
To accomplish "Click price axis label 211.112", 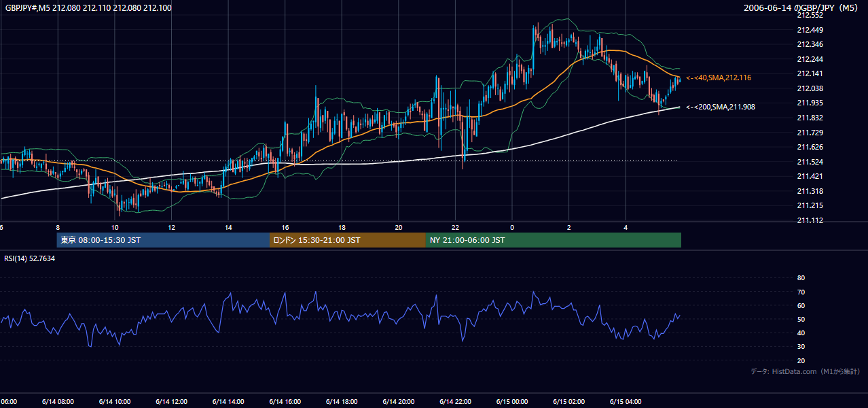I will (x=810, y=220).
